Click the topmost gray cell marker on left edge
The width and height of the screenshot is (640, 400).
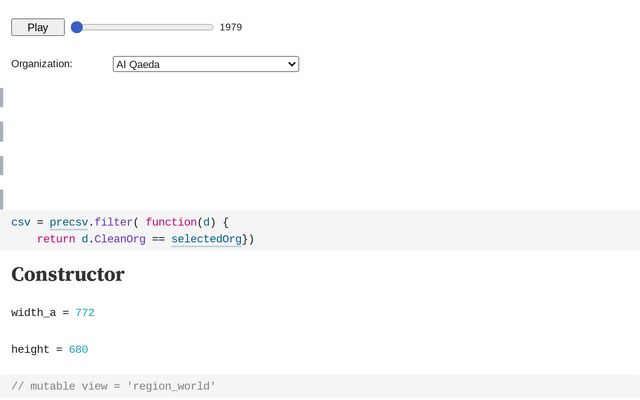coord(2,97)
